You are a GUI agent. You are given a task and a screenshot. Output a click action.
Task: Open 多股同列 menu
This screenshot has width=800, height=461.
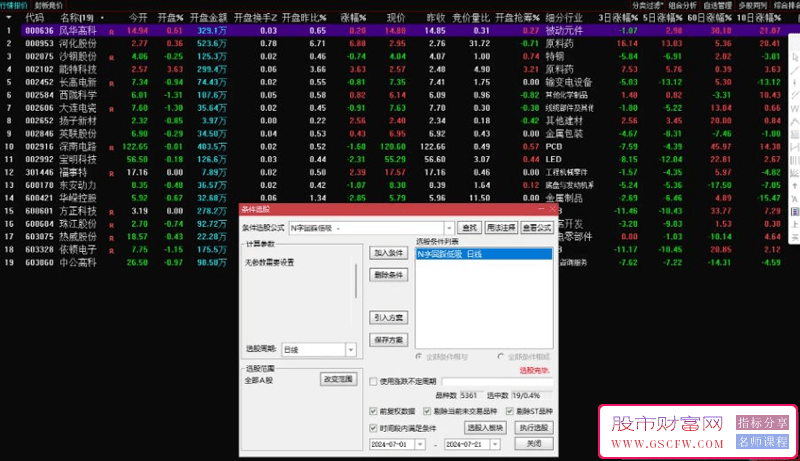coord(753,5)
